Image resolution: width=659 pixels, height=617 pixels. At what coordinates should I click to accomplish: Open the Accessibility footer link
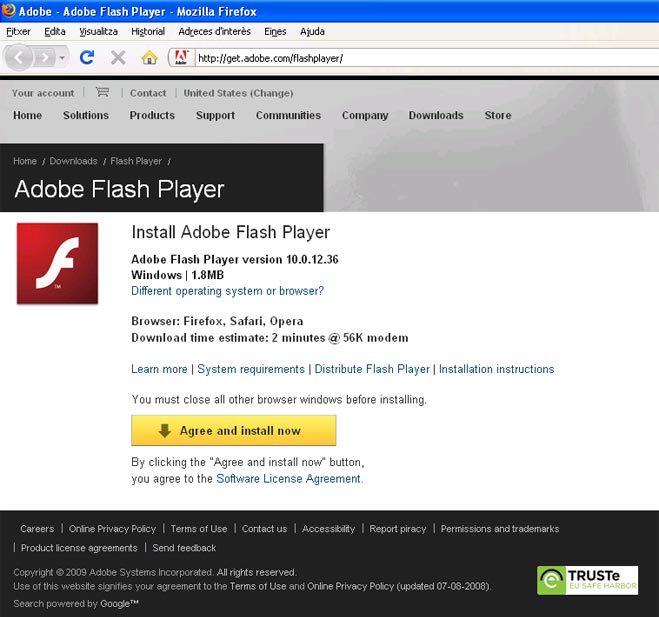pyautogui.click(x=328, y=529)
